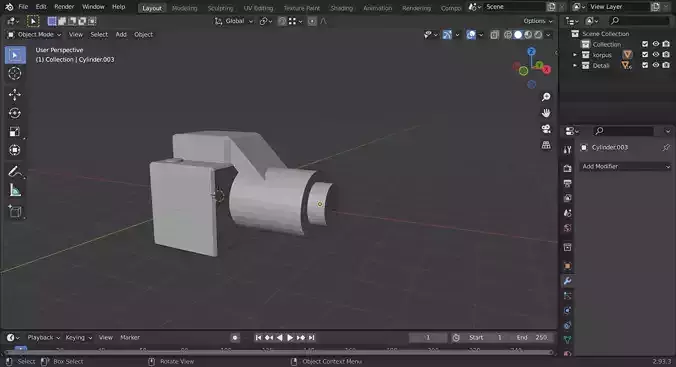Screen dimensions: 676x367
Task: Select the Transform tool
Action: 15,150
